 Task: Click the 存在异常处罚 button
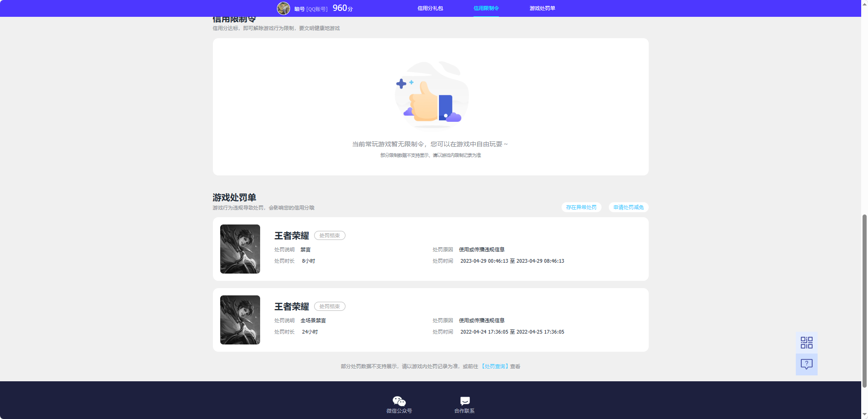coord(581,207)
